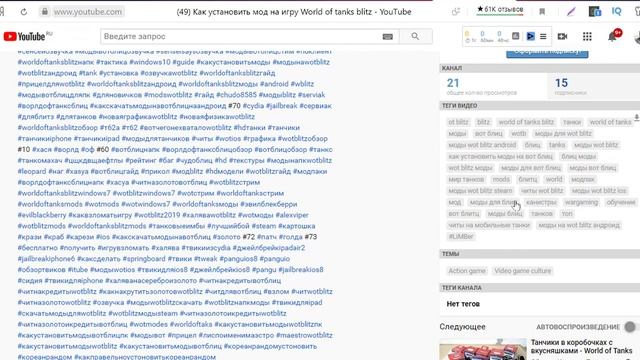Image resolution: width=640 pixels, height=360 pixels.
Task: Open the hashtag #рейтинг
Action: [x=140, y=160]
